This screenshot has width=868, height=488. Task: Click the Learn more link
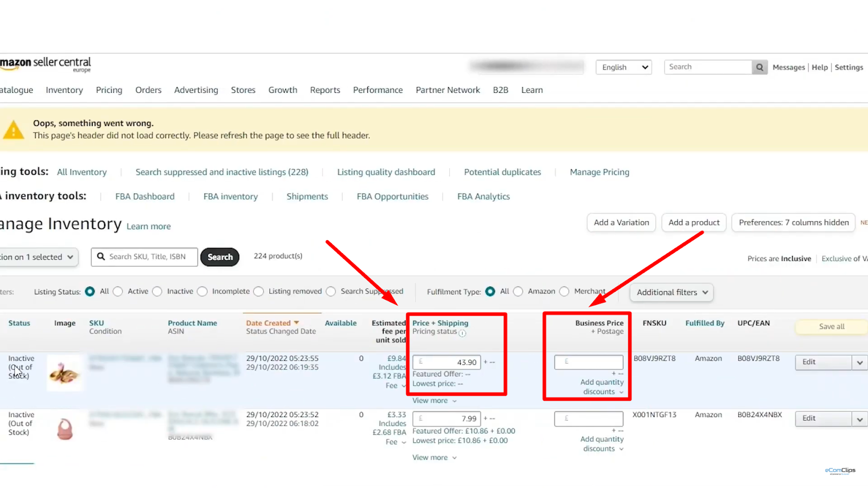pos(149,227)
